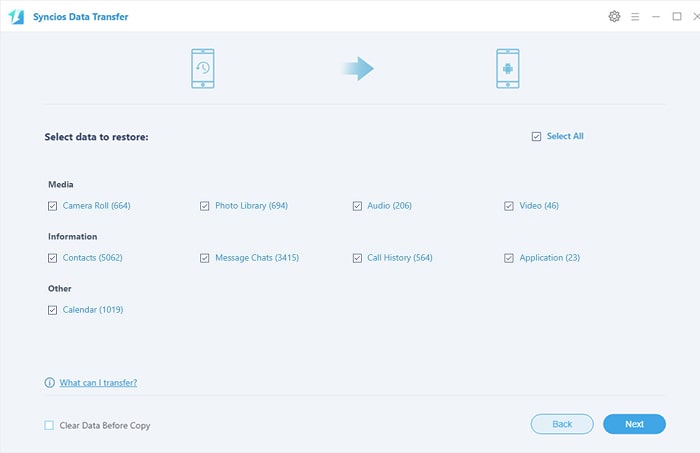
Task: Click the info icon beside What can I transfer
Action: pos(50,382)
